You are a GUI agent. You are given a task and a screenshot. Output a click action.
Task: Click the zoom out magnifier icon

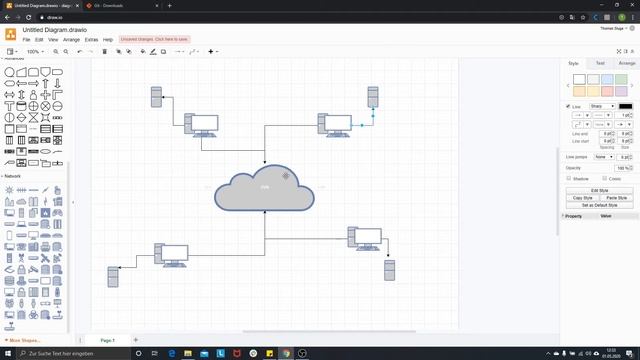[66, 52]
